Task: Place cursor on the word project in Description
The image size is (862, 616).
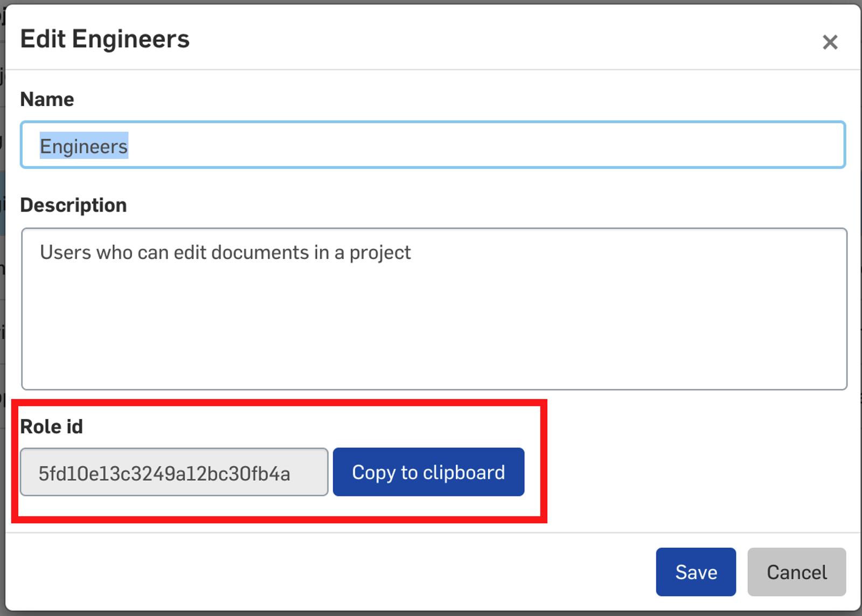Action: (x=380, y=253)
